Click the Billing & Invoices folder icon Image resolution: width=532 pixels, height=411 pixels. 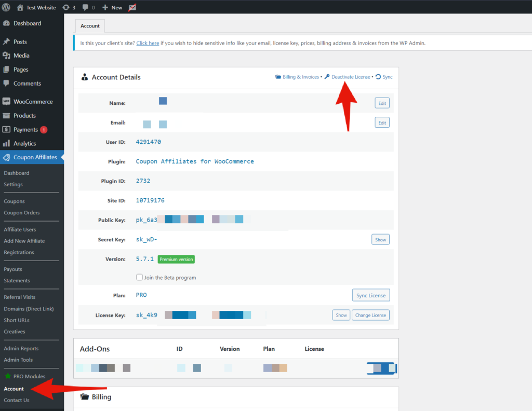[278, 77]
